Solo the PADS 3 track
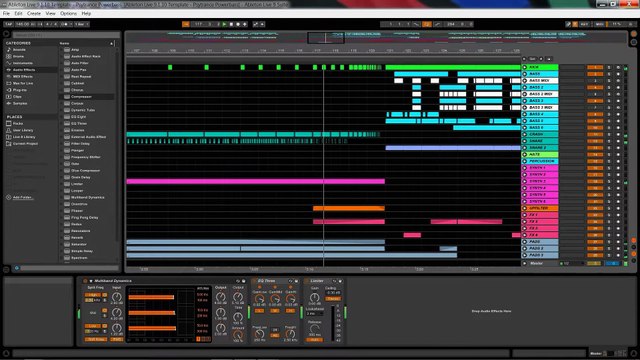This screenshot has width=640, height=360. (609, 255)
